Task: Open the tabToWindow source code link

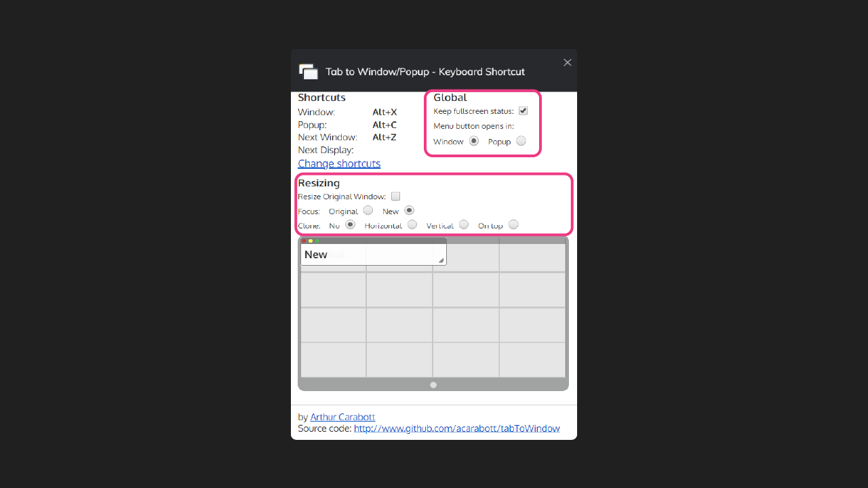Action: click(456, 428)
